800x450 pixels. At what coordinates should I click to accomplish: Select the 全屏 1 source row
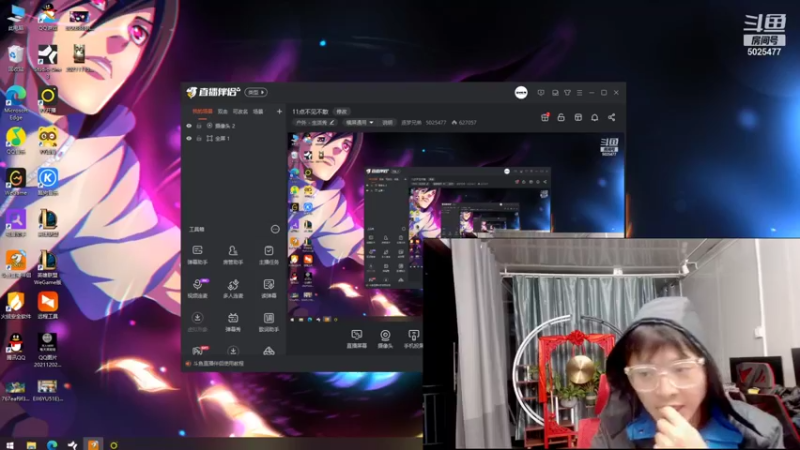click(234, 138)
